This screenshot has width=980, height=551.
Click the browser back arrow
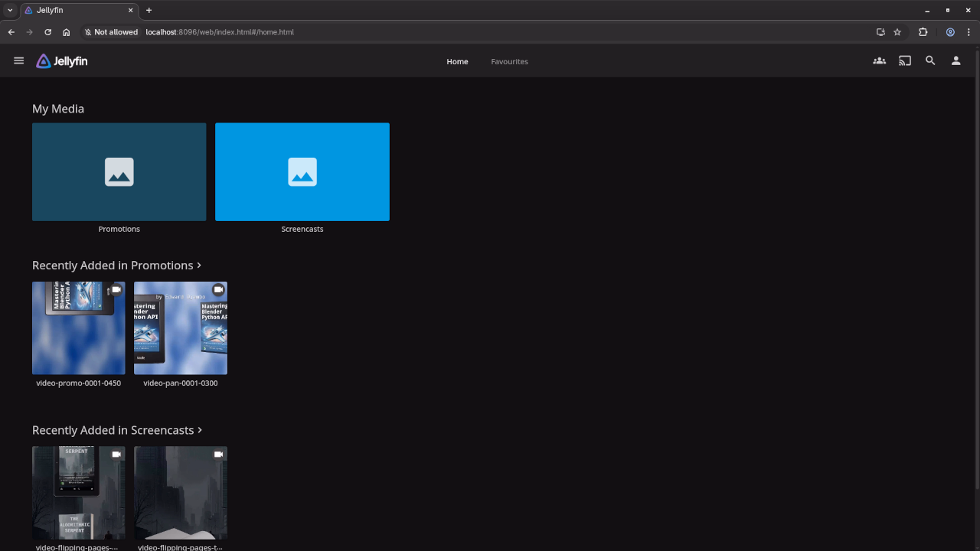[11, 32]
